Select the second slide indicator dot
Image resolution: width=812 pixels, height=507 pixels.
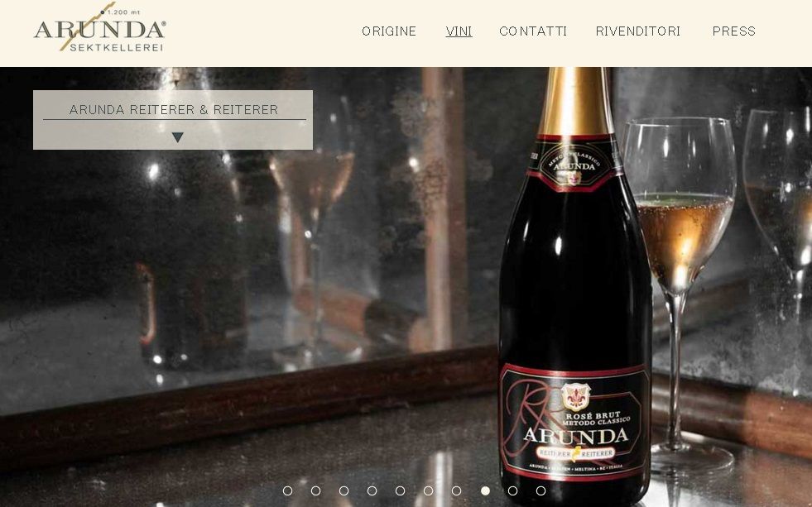315,490
